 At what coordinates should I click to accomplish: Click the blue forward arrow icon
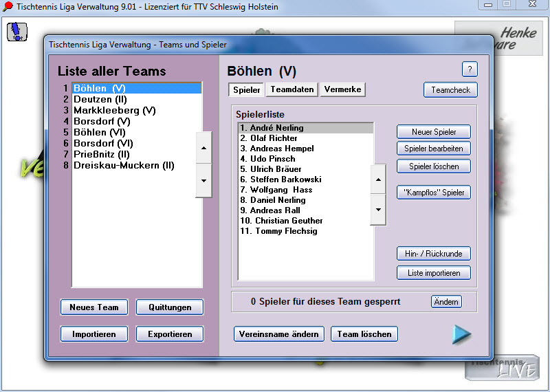click(461, 334)
